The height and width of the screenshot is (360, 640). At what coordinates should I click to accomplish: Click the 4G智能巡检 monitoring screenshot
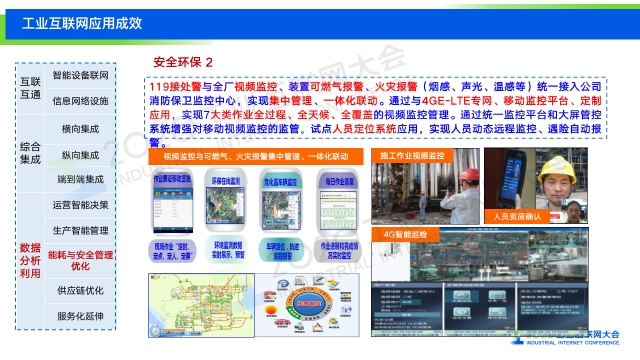(480, 282)
